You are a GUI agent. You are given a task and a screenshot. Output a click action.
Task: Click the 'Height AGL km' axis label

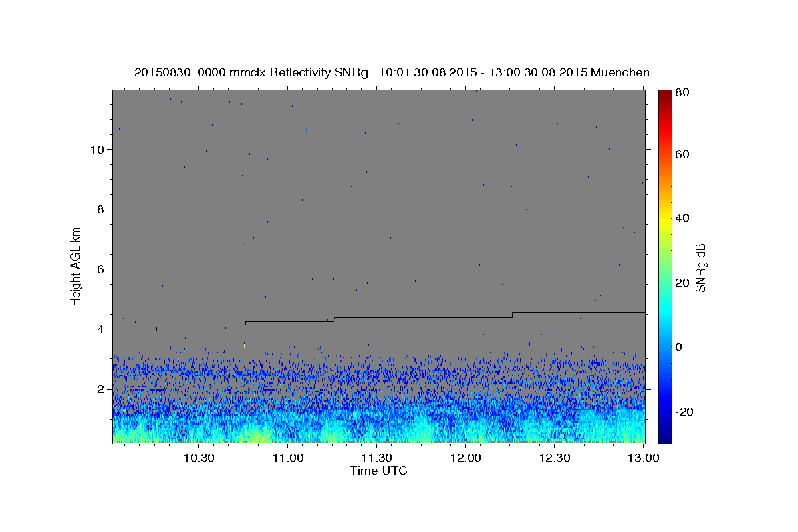(76, 266)
